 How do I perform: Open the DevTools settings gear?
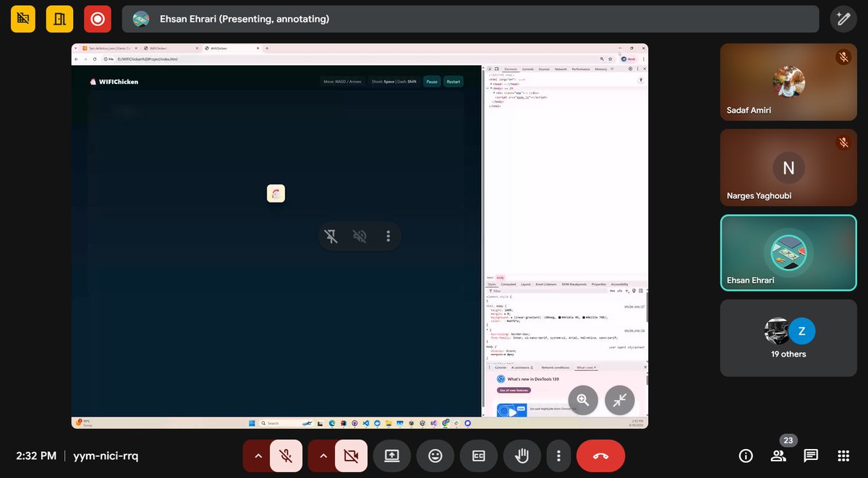[x=630, y=69]
